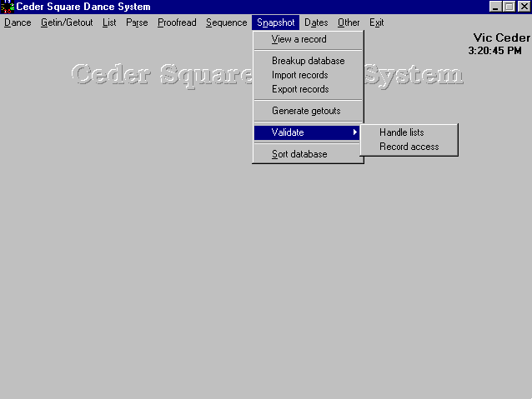The width and height of the screenshot is (532, 399).
Task: Choose Import records
Action: 308,75
